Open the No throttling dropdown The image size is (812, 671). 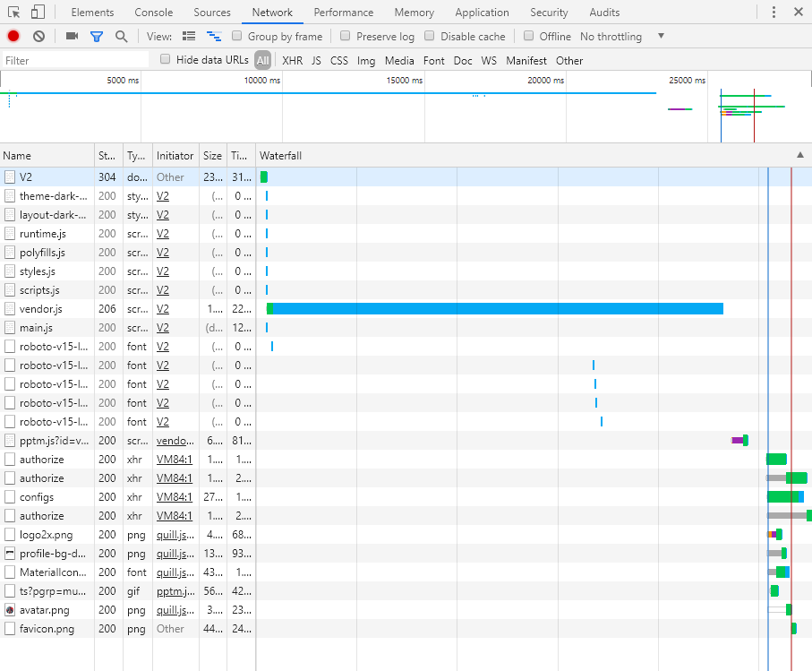622,36
